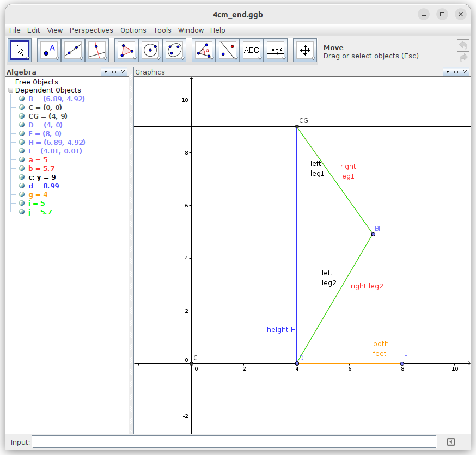Select point F on the x-axis

point(402,364)
